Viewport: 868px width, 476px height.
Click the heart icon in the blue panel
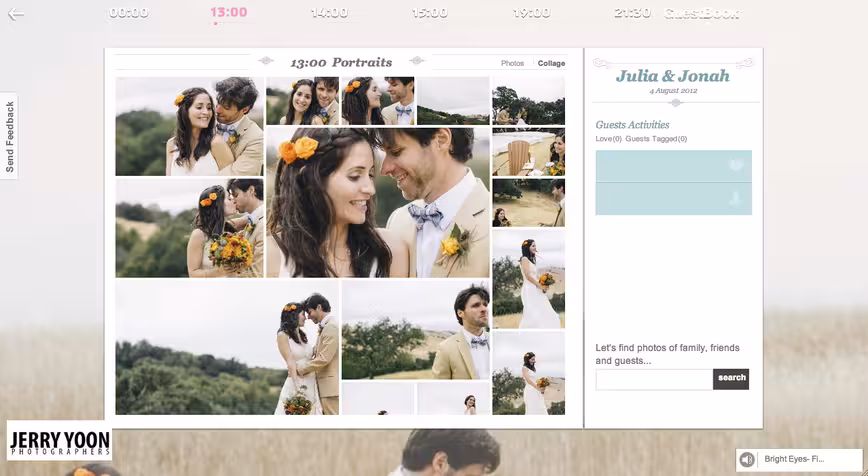(736, 165)
